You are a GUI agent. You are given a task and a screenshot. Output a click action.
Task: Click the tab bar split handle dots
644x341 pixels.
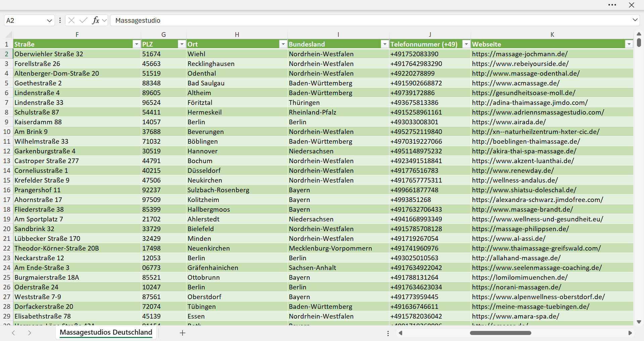pyautogui.click(x=388, y=333)
